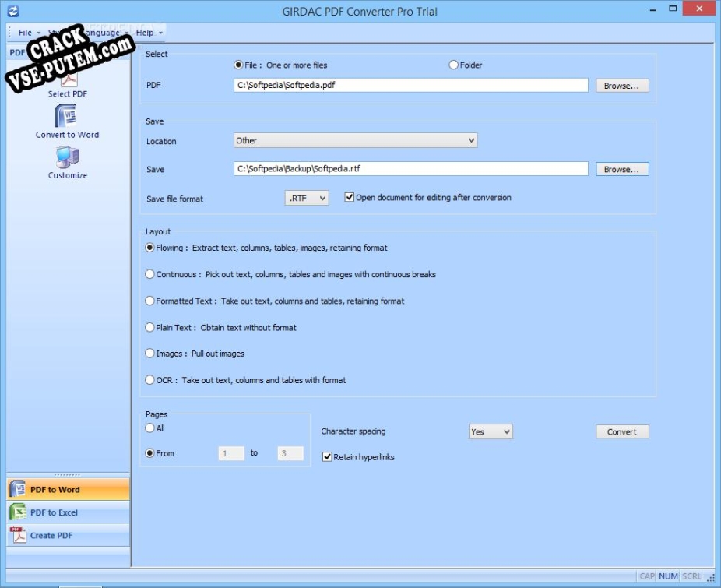Click the Select PDF label in sidebar
Viewport: 721px width, 588px height.
(x=68, y=94)
